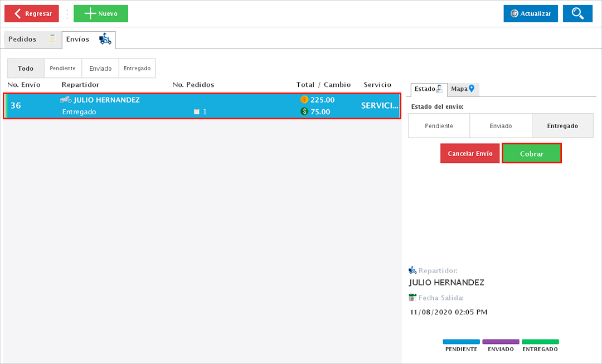Click the magnifying glass search icon
Image resolution: width=602 pixels, height=364 pixels.
click(577, 14)
